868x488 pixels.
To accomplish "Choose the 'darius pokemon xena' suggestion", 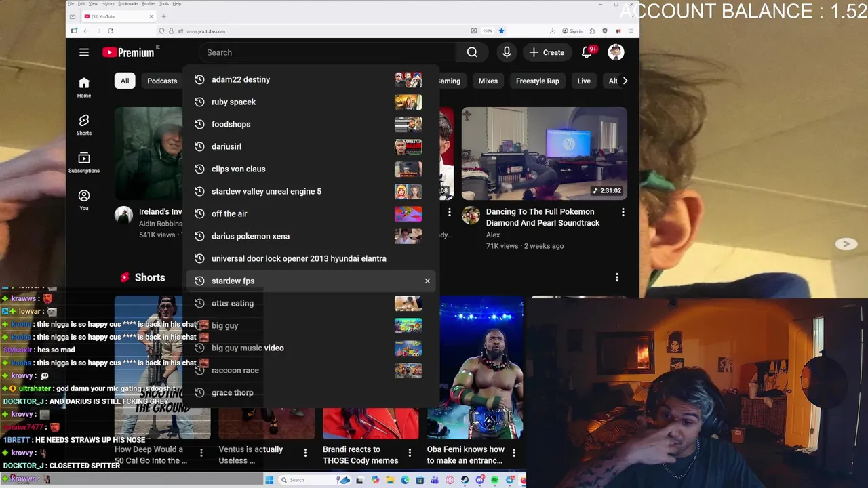I will tap(312, 236).
